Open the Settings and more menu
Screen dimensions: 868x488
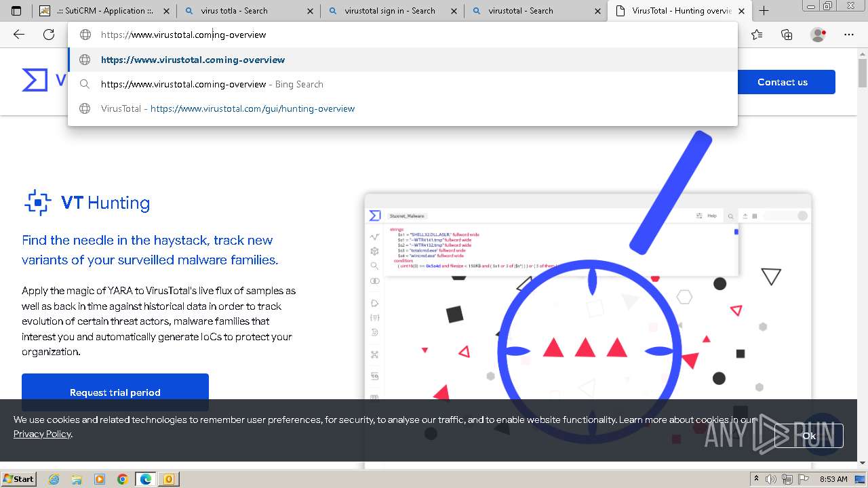[x=849, y=35]
